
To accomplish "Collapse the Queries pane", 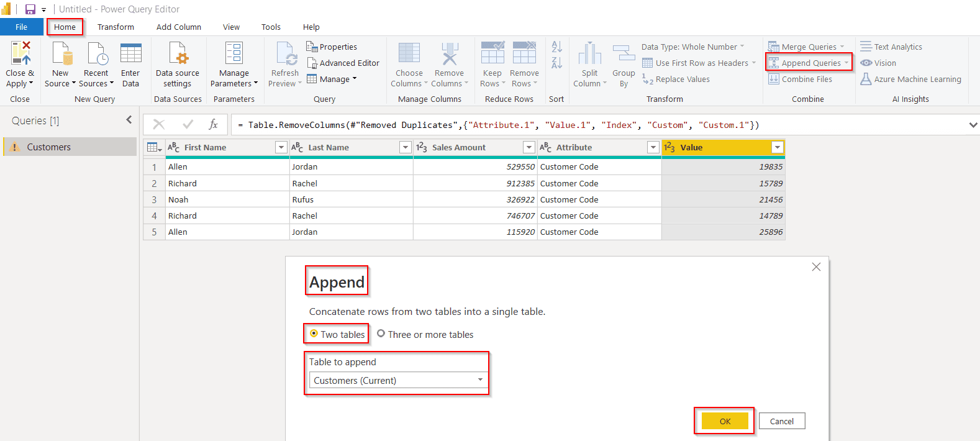I will pyautogui.click(x=129, y=120).
